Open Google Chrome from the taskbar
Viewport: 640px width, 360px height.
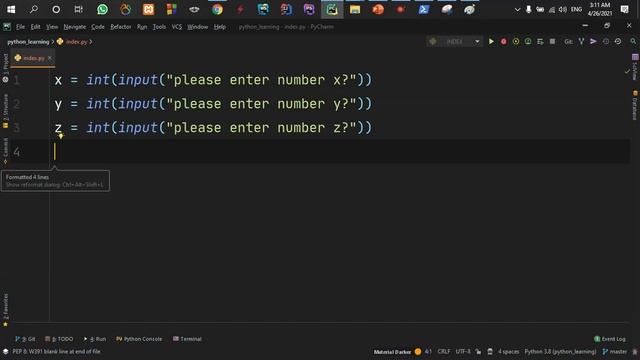coord(217,9)
